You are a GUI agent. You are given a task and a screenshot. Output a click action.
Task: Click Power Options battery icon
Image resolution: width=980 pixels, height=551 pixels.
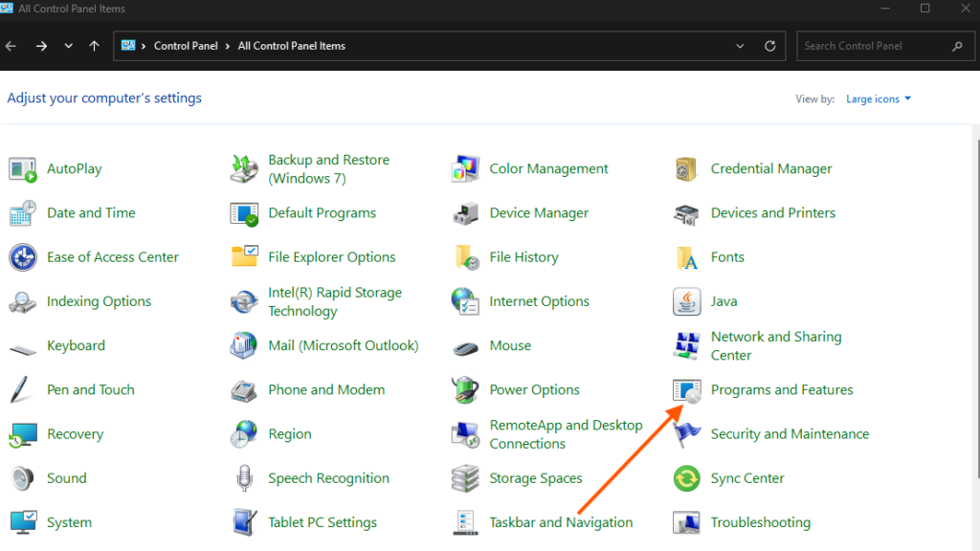click(465, 390)
